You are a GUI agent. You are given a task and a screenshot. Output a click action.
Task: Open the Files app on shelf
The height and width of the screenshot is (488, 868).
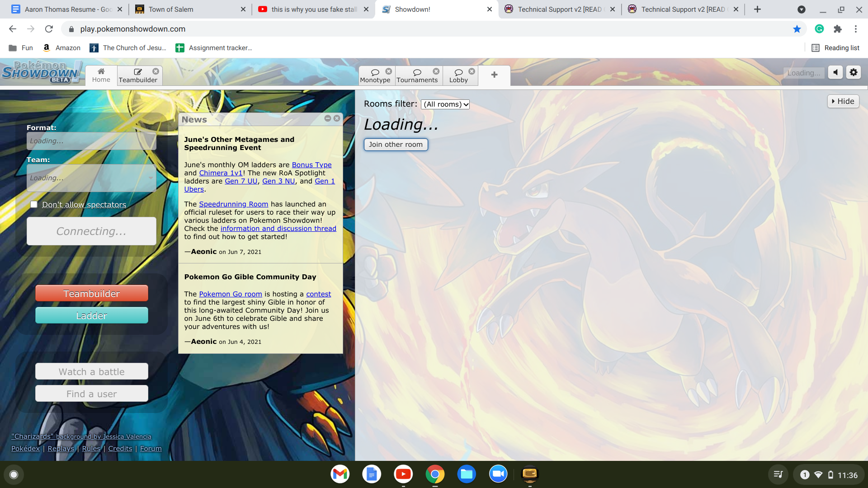[467, 474]
